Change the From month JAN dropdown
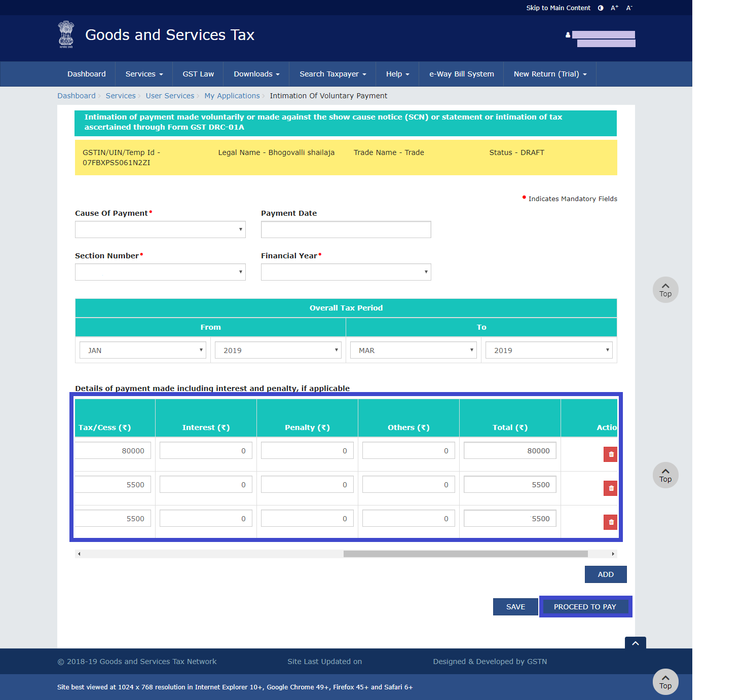The height and width of the screenshot is (700, 744). [143, 350]
